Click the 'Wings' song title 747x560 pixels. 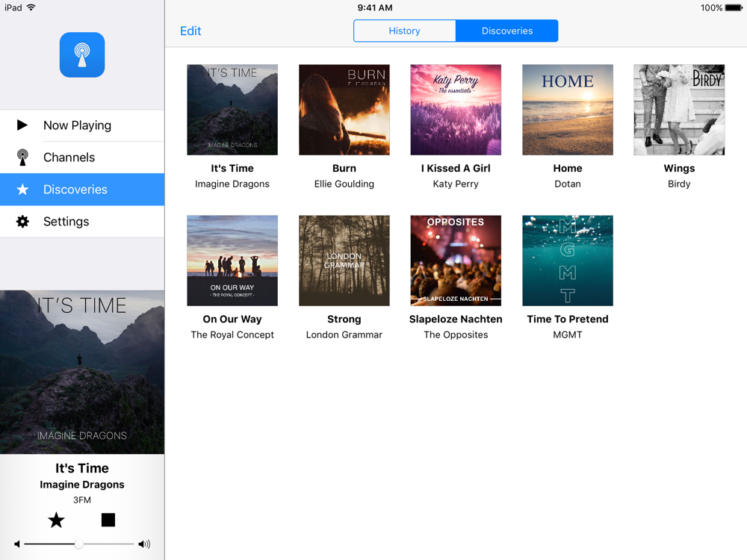pos(679,168)
